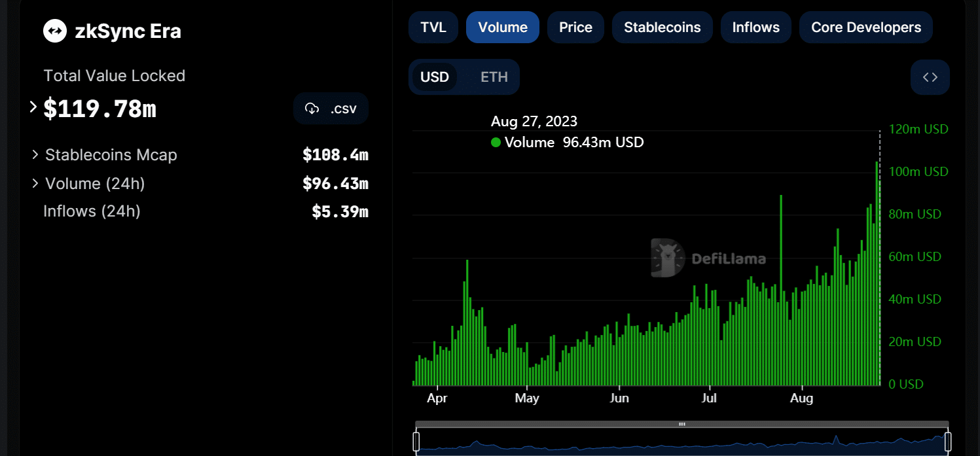Viewport: 980px width, 456px height.
Task: Open the TVL chart tab
Action: pos(433,27)
